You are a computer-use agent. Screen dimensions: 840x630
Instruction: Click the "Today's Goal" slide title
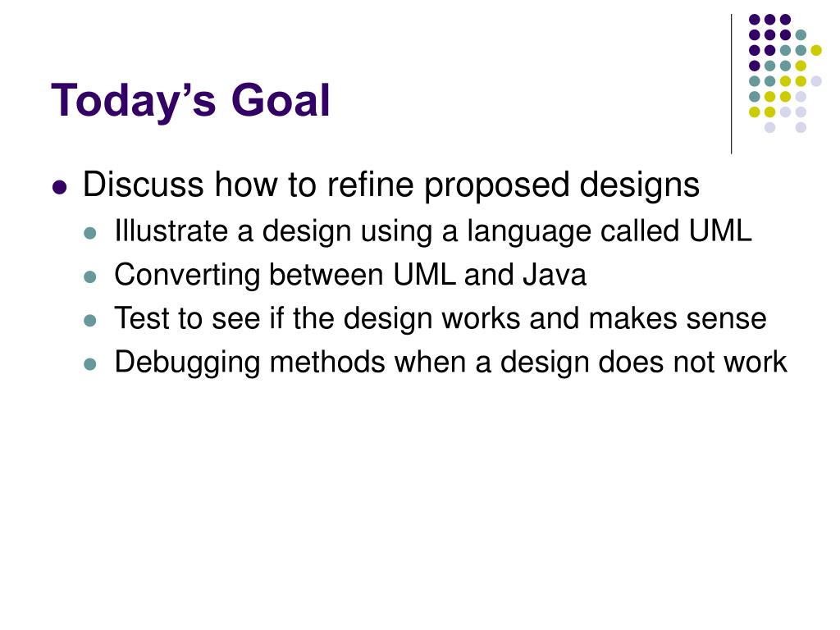(190, 101)
